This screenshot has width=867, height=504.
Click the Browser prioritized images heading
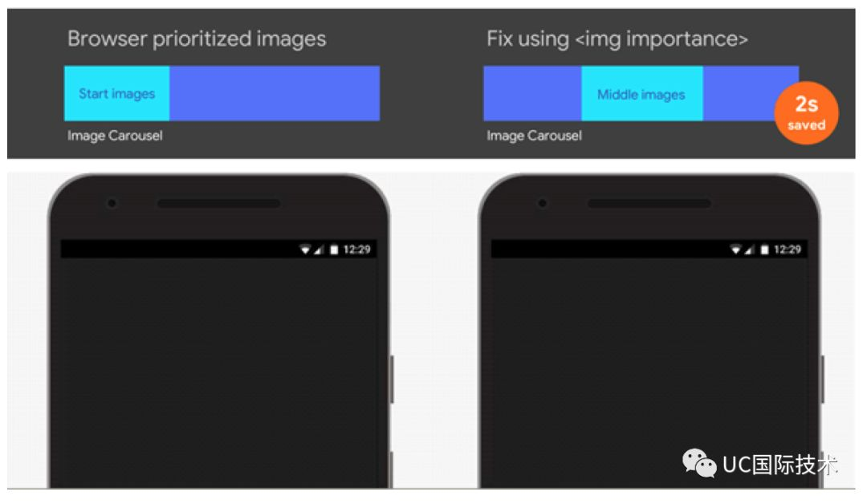(197, 39)
